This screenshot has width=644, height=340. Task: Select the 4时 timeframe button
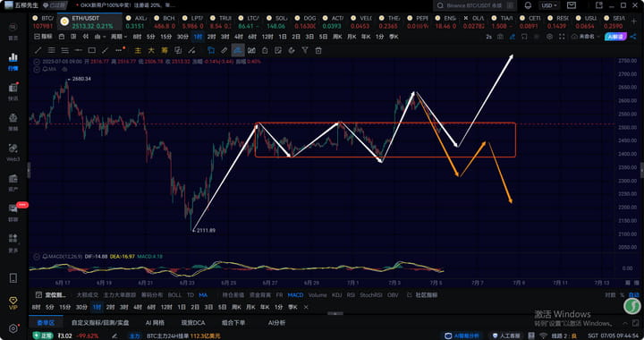239,37
